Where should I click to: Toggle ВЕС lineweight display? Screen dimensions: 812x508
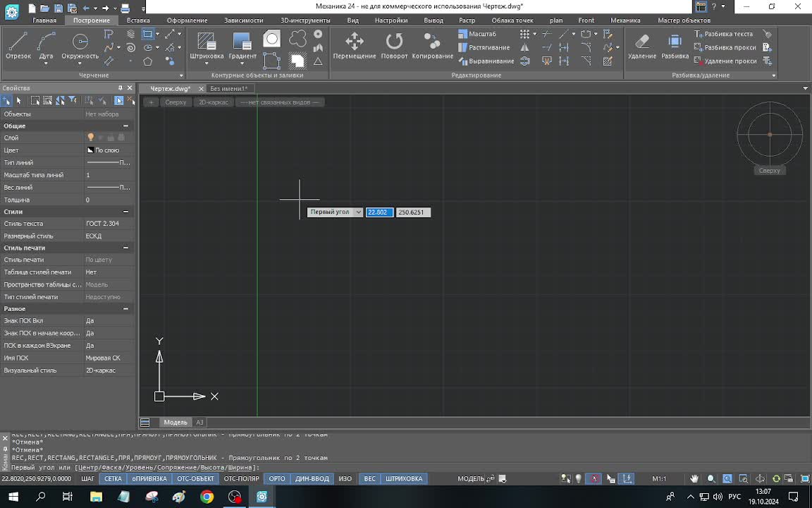pos(370,478)
